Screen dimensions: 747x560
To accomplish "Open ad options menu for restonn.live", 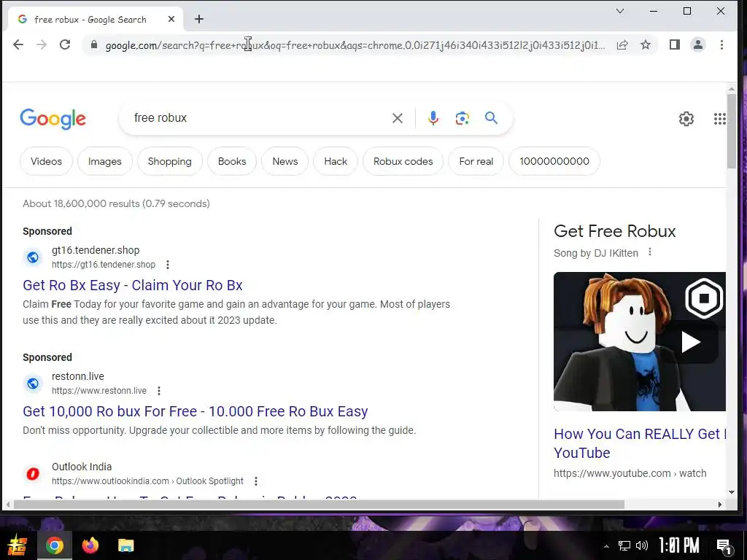I will click(159, 391).
